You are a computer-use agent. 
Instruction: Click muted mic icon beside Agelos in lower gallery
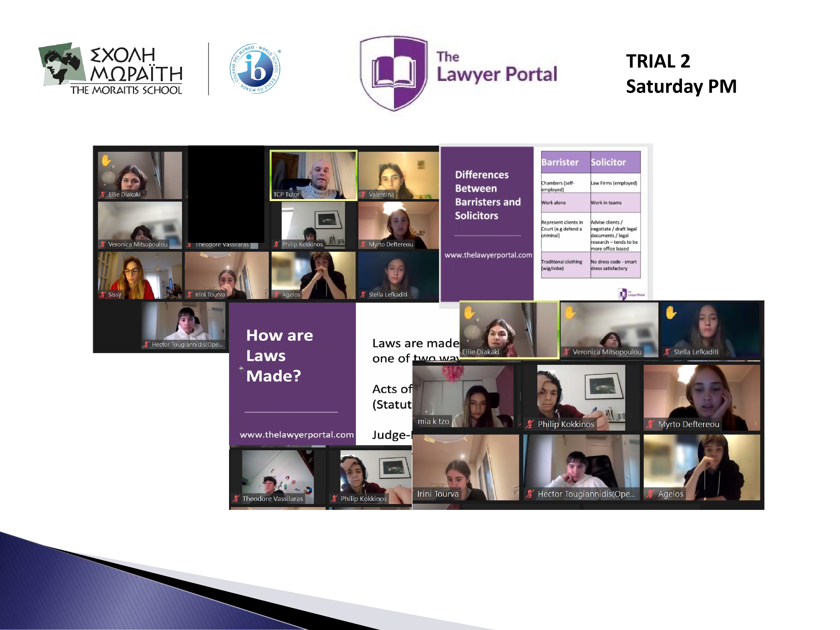[651, 494]
